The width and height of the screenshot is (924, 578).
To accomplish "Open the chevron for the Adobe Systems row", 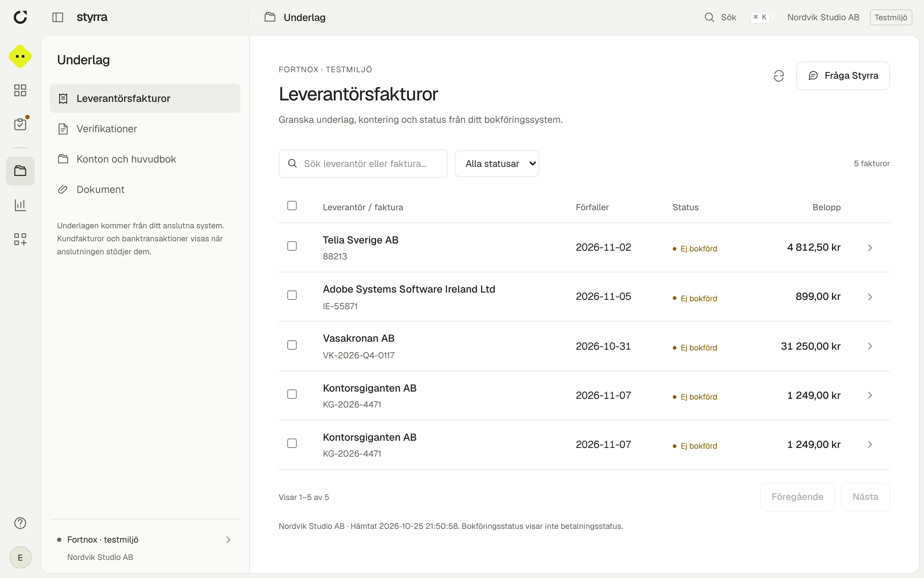I will point(870,297).
